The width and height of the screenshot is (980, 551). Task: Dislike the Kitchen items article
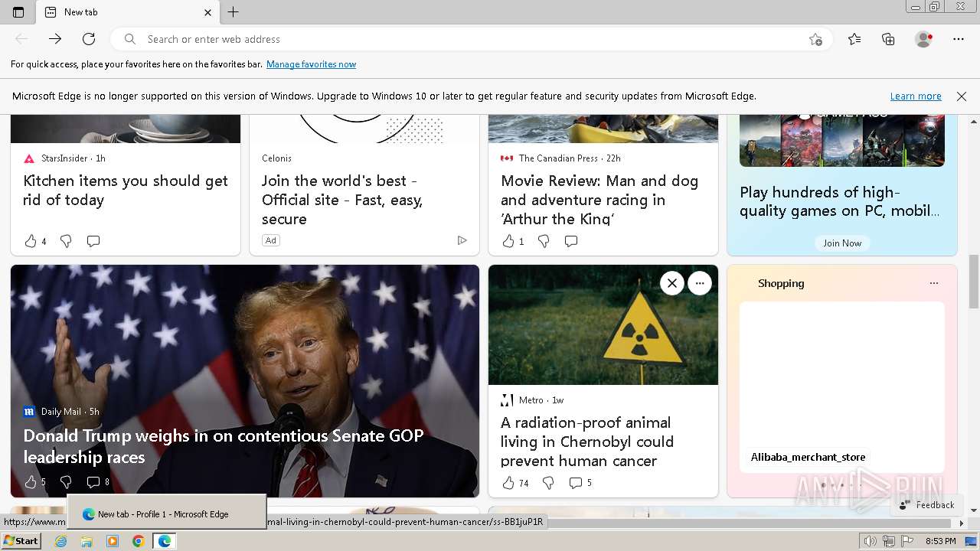pos(66,241)
